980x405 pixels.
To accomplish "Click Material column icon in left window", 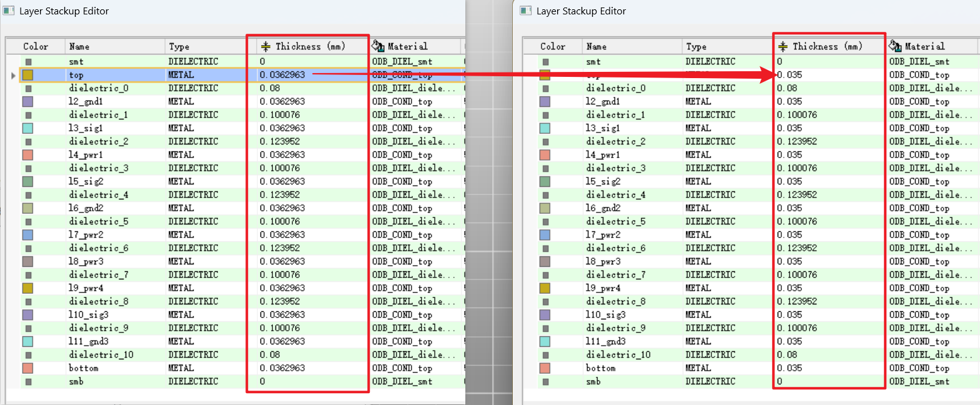I will (378, 46).
